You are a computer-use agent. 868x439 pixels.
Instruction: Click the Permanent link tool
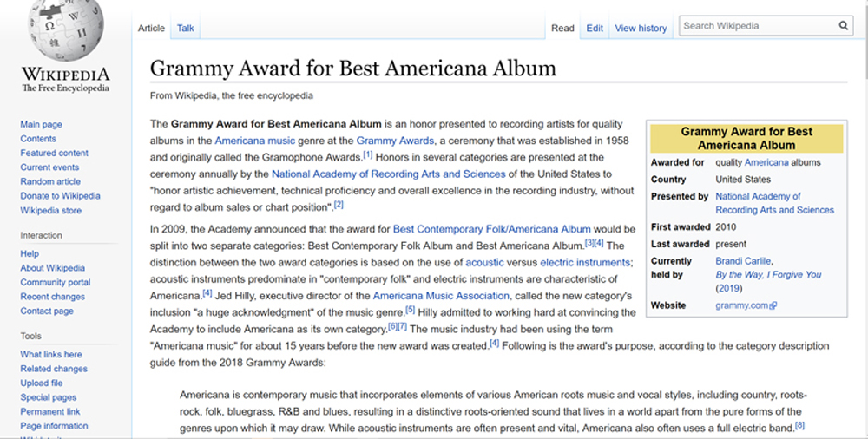click(50, 411)
